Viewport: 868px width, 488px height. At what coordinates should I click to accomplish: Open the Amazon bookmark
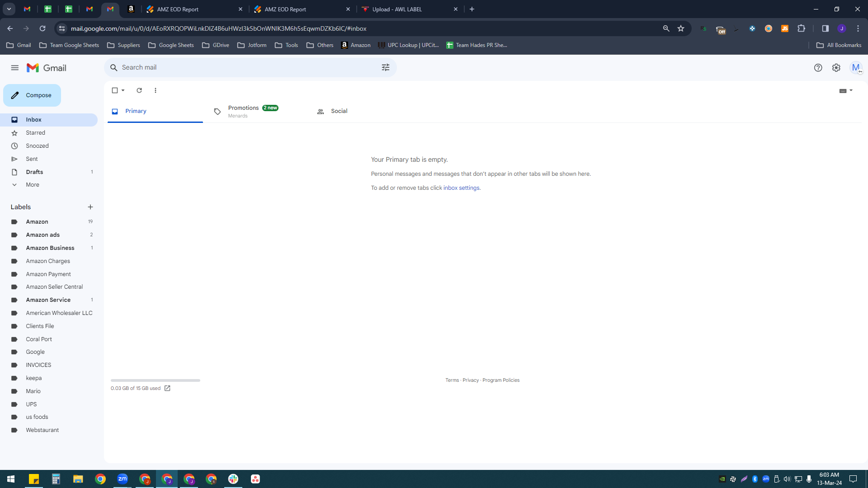pos(356,45)
